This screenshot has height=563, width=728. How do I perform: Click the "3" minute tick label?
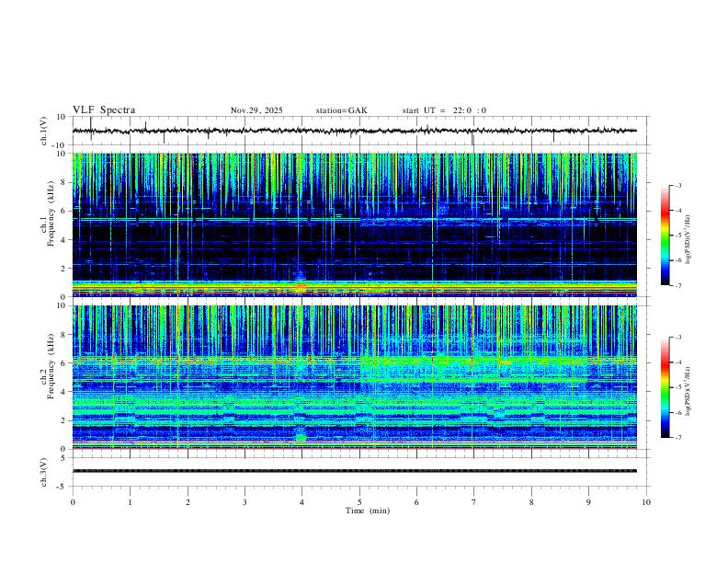(x=245, y=502)
